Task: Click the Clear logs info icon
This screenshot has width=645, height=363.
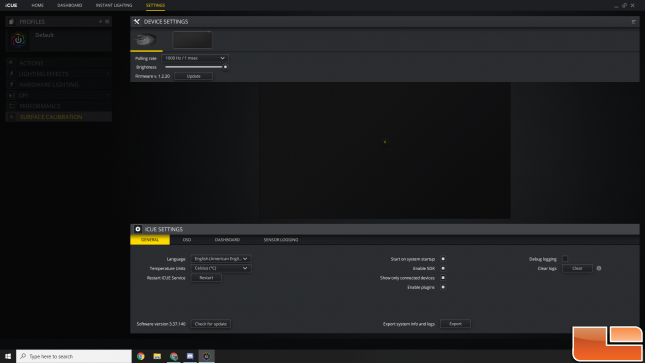Action: click(x=599, y=268)
